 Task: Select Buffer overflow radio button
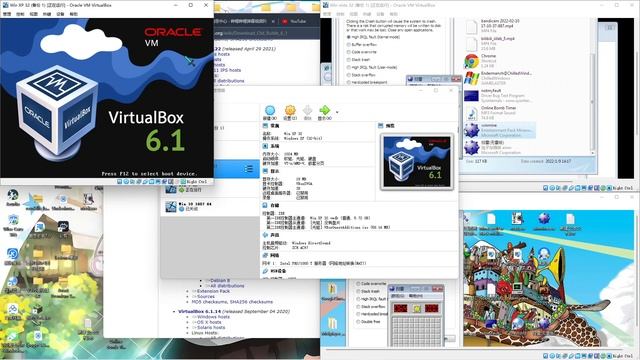tap(349, 44)
